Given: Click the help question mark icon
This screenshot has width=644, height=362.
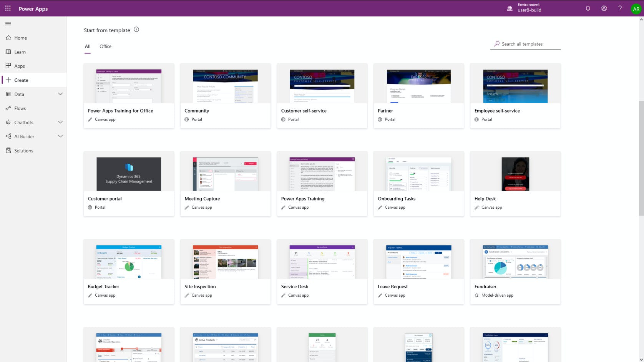Looking at the screenshot, I should coord(620,8).
